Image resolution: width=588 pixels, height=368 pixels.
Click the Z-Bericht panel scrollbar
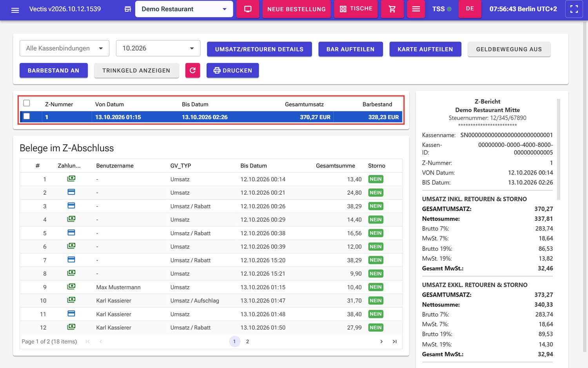click(x=558, y=149)
